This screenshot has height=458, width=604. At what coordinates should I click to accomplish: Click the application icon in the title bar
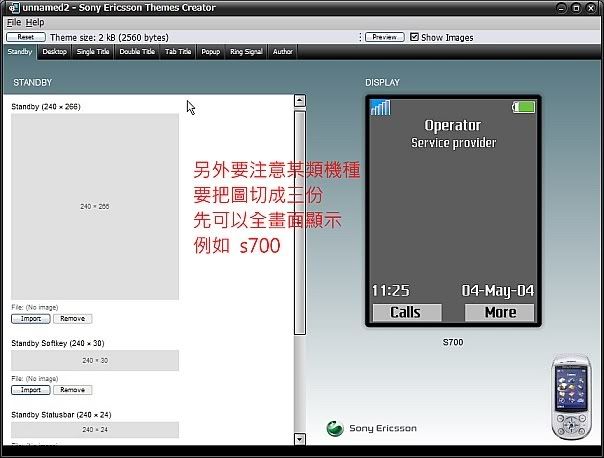(x=13, y=7)
